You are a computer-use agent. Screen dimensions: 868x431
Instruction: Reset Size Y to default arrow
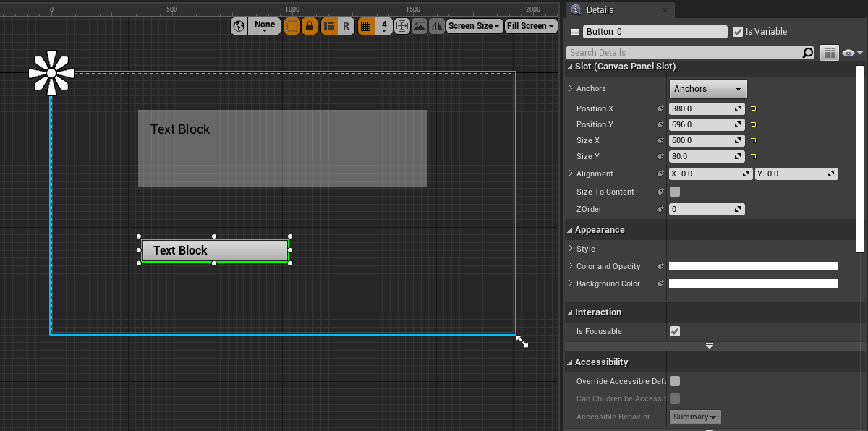[x=753, y=156]
